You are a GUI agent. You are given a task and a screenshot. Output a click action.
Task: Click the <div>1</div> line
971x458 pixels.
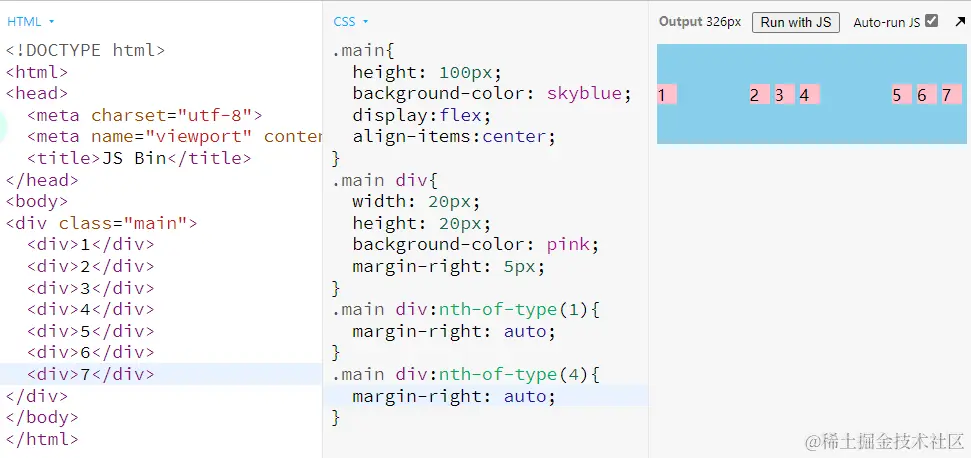[x=90, y=244]
